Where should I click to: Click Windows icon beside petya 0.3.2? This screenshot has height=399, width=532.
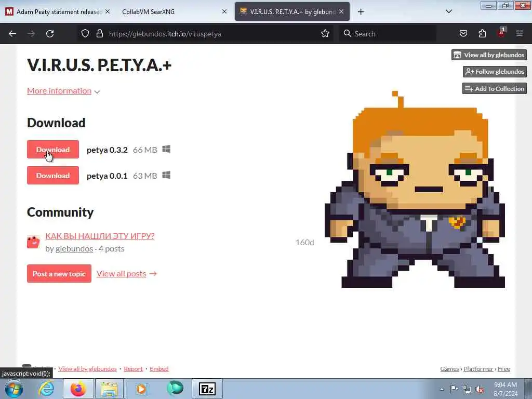[x=166, y=149]
